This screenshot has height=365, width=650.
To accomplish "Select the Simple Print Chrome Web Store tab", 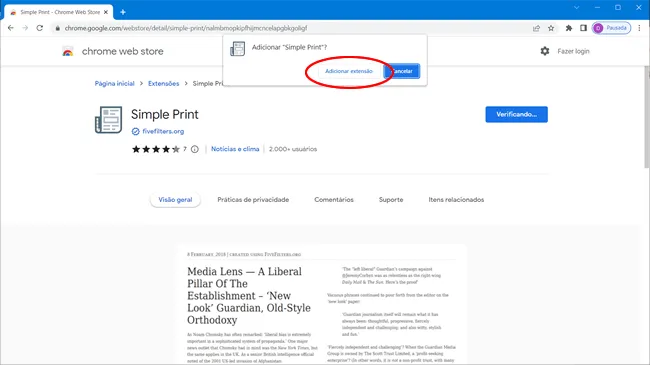I will coord(59,12).
